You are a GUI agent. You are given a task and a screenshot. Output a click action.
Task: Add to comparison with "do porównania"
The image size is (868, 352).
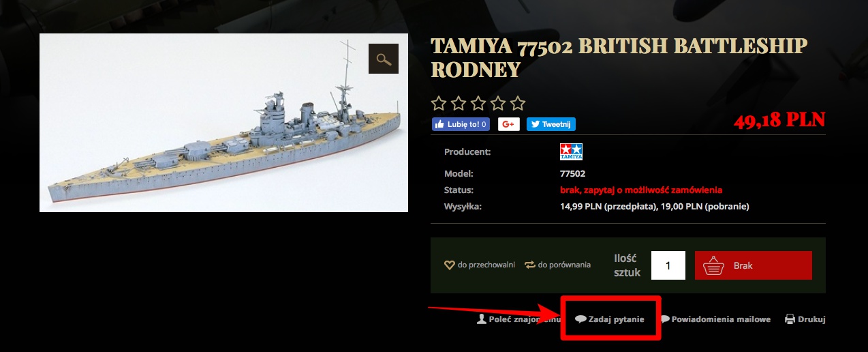click(x=557, y=265)
